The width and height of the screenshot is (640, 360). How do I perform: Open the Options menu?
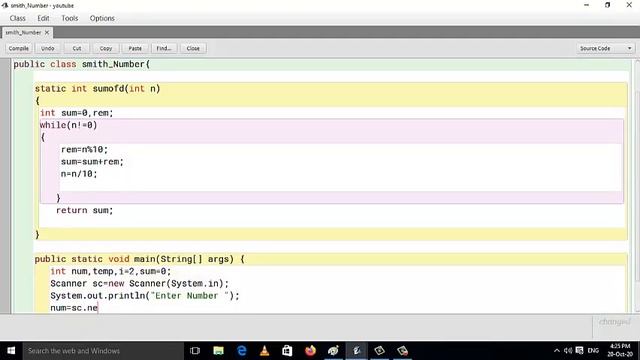(x=102, y=18)
